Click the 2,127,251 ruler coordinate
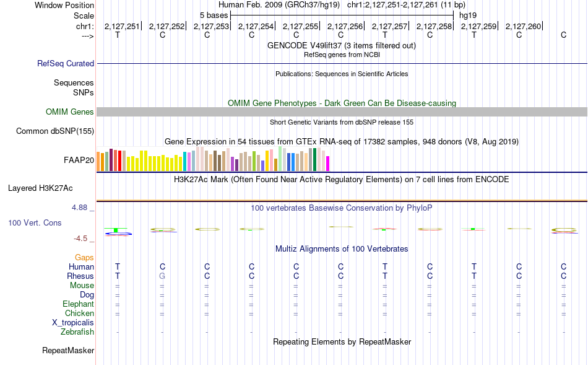This screenshot has width=588, height=365. pyautogui.click(x=122, y=26)
